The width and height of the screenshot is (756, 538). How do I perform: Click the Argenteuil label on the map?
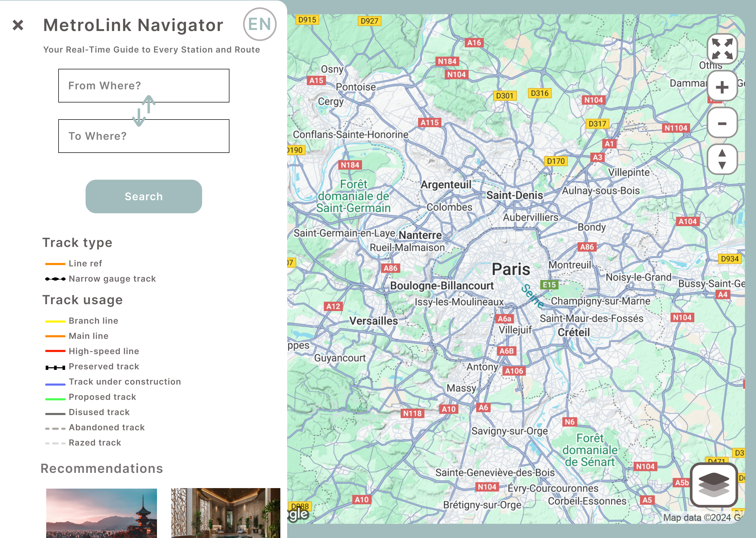[446, 184]
